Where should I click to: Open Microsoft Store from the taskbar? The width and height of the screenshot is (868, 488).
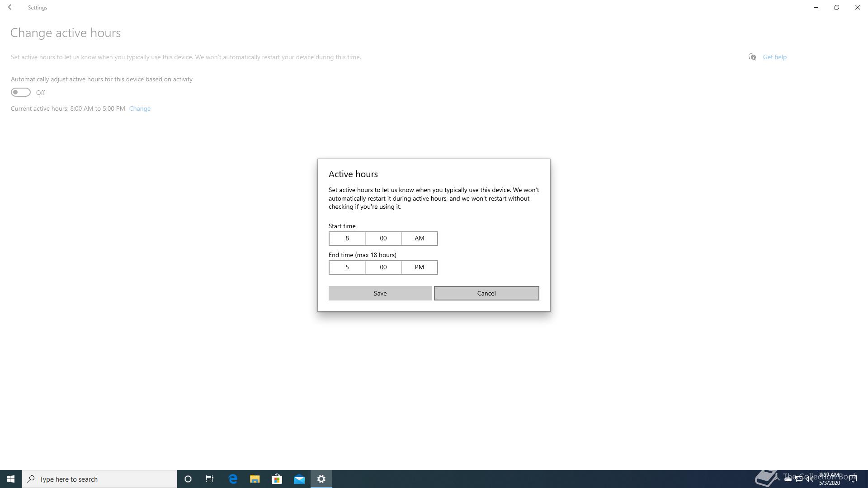coord(277,479)
